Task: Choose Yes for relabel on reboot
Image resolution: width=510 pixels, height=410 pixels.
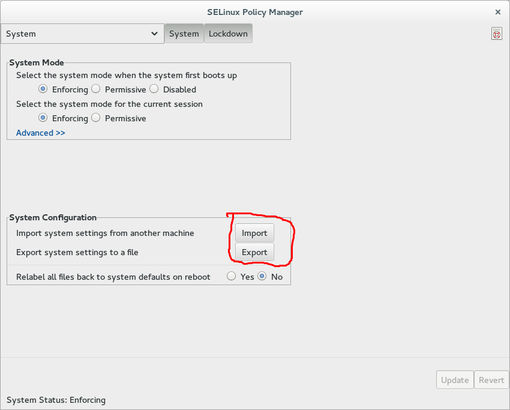Action: pyautogui.click(x=231, y=276)
